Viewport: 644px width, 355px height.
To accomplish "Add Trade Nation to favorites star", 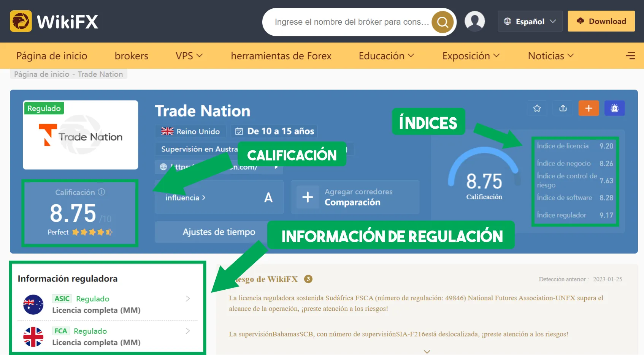I will 537,108.
